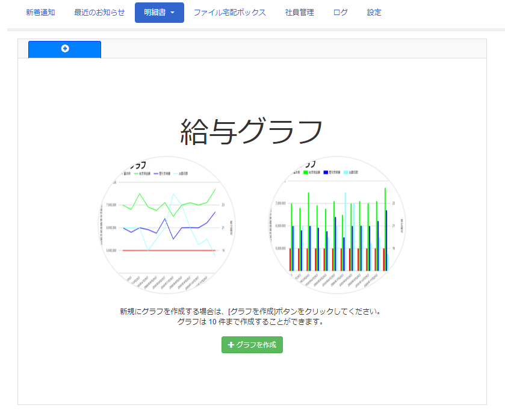505x420 pixels.
Task: Click the instruction text about creating new graphs
Action: (x=252, y=312)
